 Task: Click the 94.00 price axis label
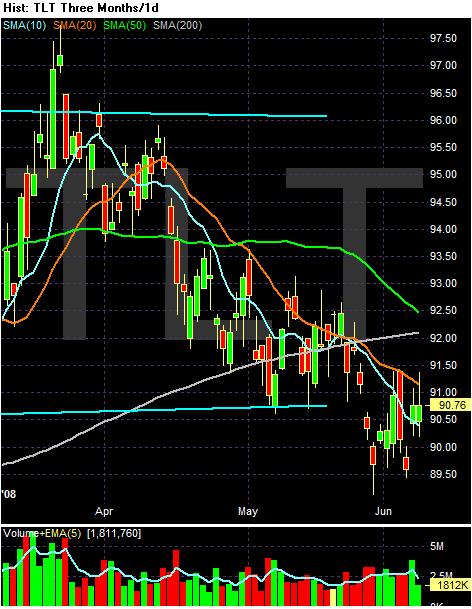tap(443, 229)
